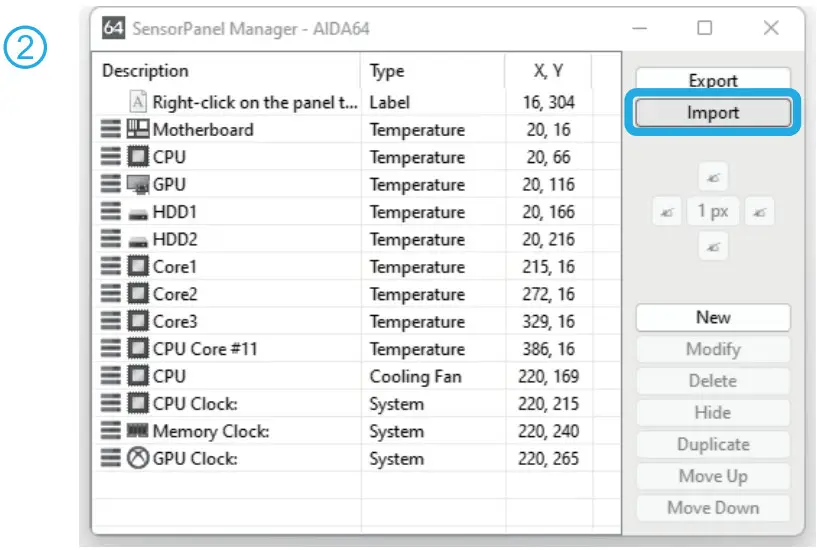The height and width of the screenshot is (550, 817).
Task: Click the Memory Clock RAM icon
Action: [x=139, y=432]
